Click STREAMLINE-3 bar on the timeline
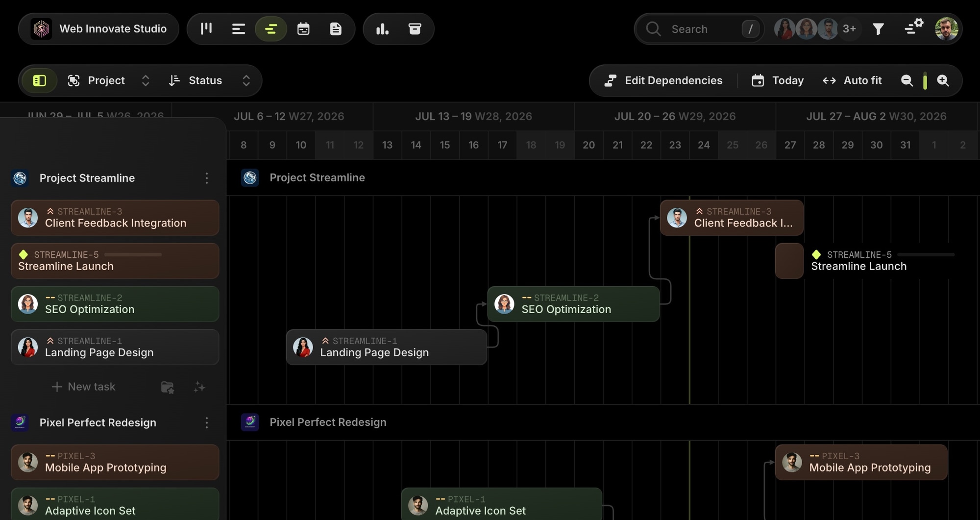 pos(732,218)
